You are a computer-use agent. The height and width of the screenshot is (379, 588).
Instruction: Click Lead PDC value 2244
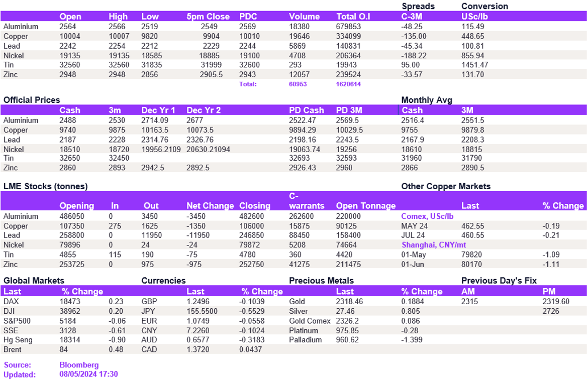pos(247,46)
